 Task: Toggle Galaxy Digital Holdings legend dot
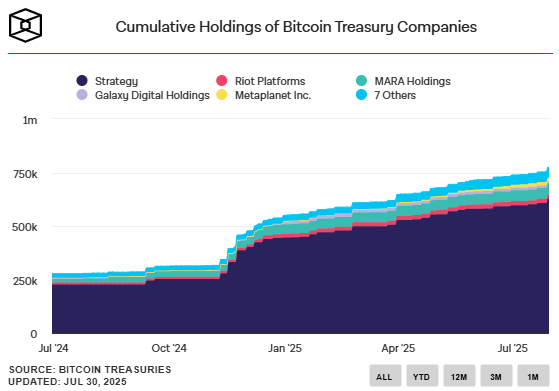(x=82, y=95)
